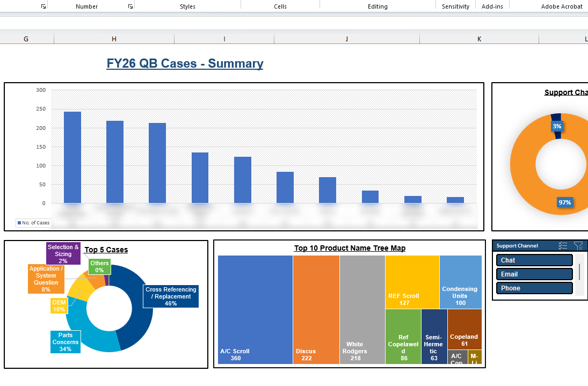Open the dialog launcher left of Number
Screen dimensions: 588x386
pos(43,6)
